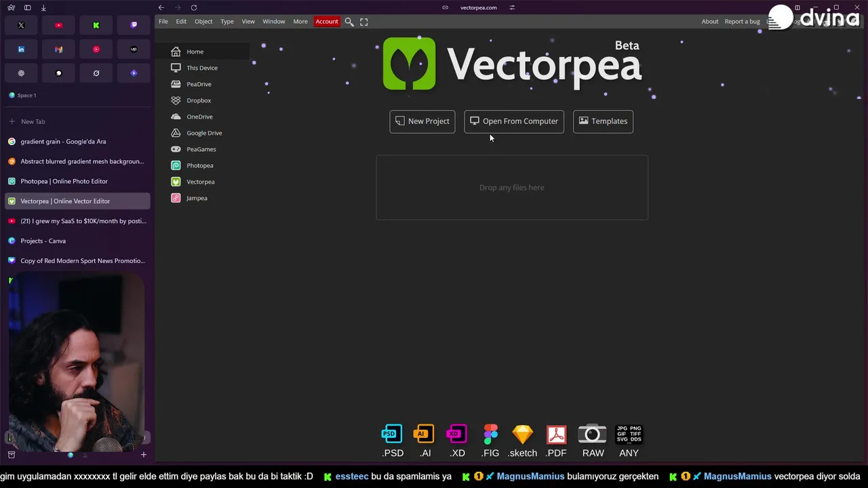Open browser downloads arrow icon
The height and width of the screenshot is (488, 868).
click(43, 7)
